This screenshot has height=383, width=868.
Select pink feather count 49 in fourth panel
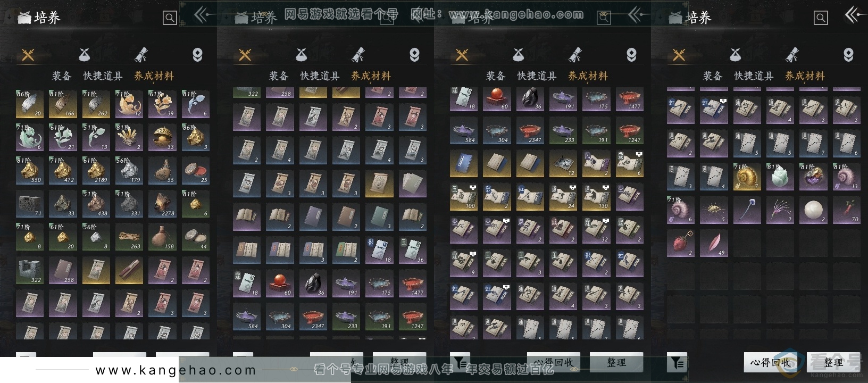[x=714, y=243]
